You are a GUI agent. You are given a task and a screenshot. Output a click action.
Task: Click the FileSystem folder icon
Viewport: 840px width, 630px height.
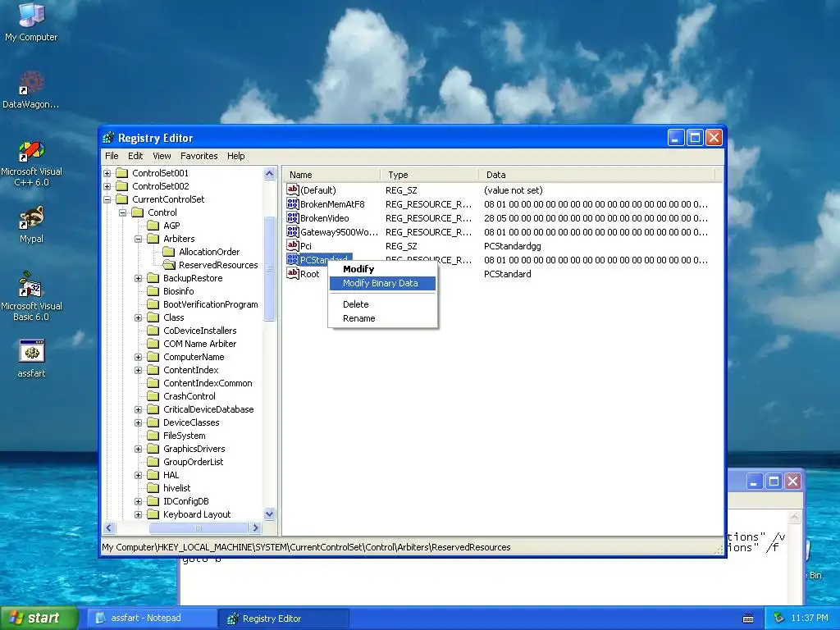coord(153,436)
